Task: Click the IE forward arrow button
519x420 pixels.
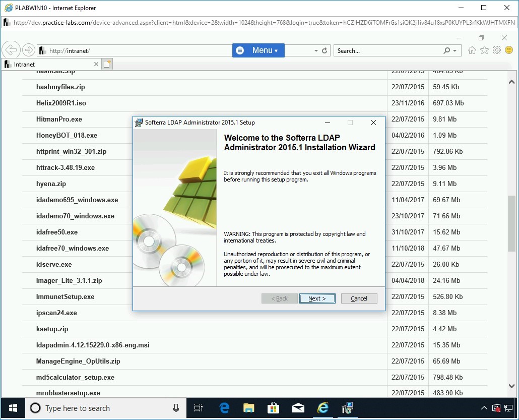Action: click(29, 50)
